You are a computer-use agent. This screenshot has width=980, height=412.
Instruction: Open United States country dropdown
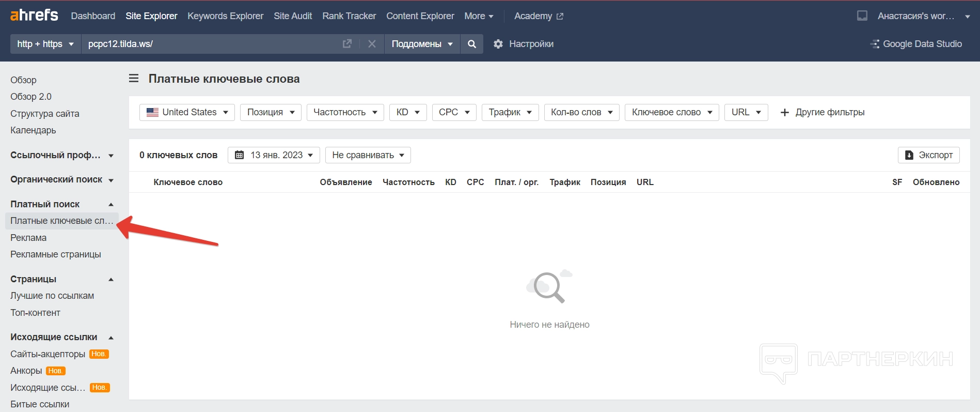tap(187, 112)
